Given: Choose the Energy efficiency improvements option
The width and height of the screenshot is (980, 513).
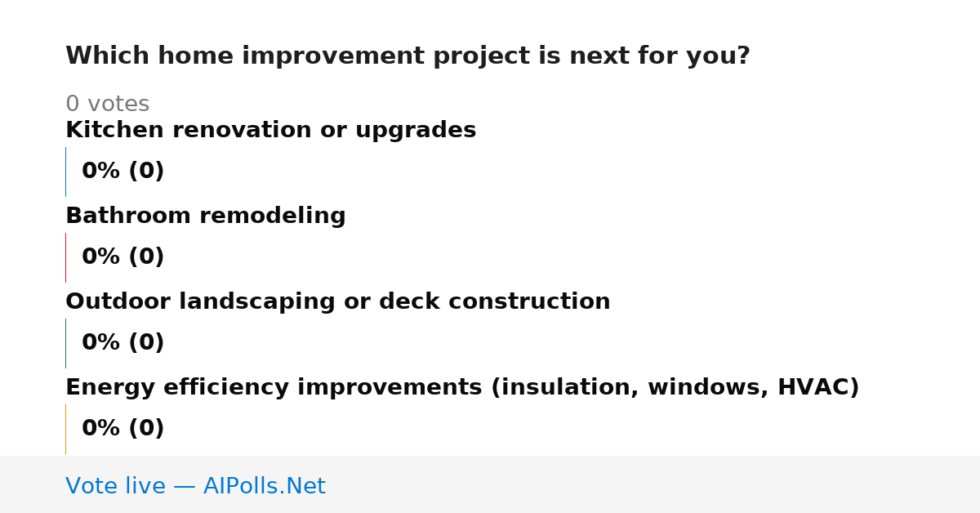Looking at the screenshot, I should [x=462, y=387].
